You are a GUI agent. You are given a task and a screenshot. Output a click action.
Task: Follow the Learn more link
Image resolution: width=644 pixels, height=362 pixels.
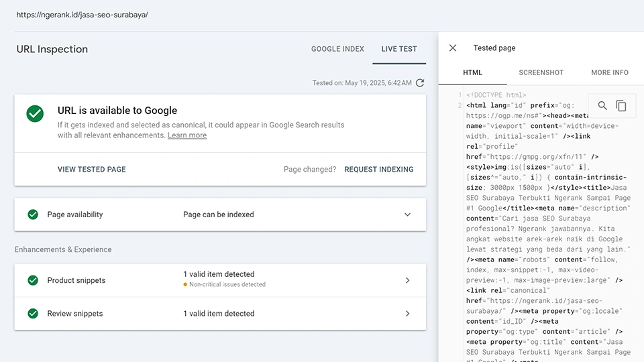pos(187,135)
